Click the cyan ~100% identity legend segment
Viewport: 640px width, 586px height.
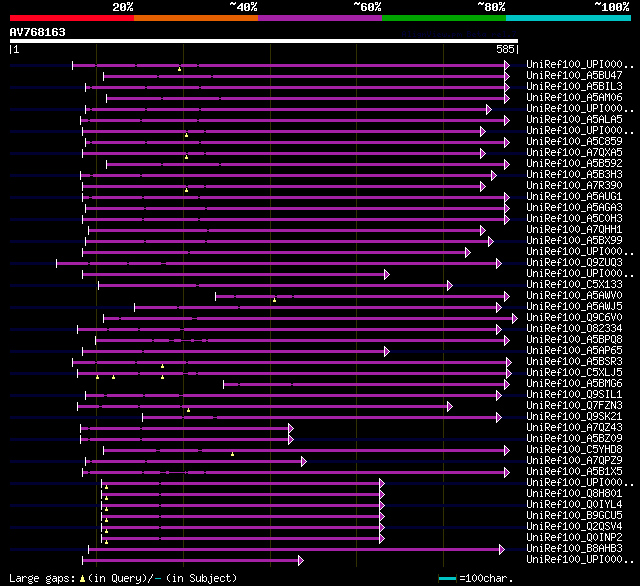click(569, 18)
